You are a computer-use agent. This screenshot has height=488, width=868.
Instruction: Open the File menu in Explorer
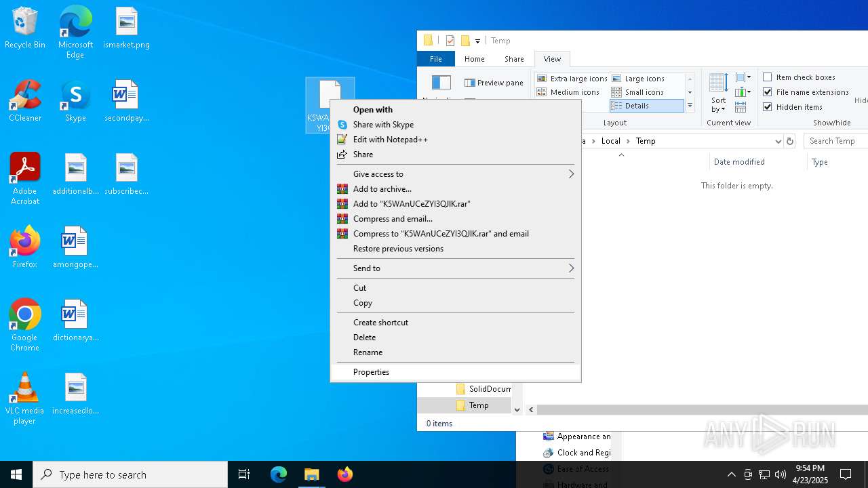[x=436, y=59]
